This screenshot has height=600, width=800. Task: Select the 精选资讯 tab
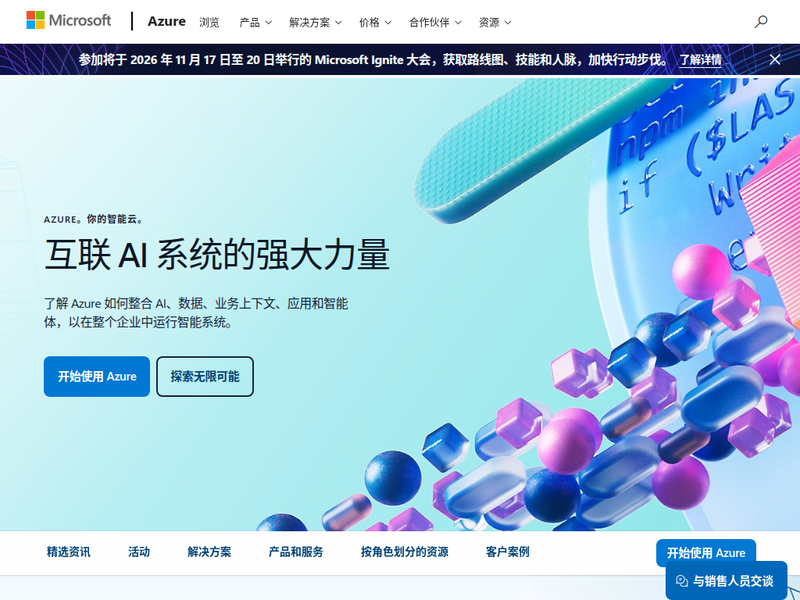pos(68,552)
